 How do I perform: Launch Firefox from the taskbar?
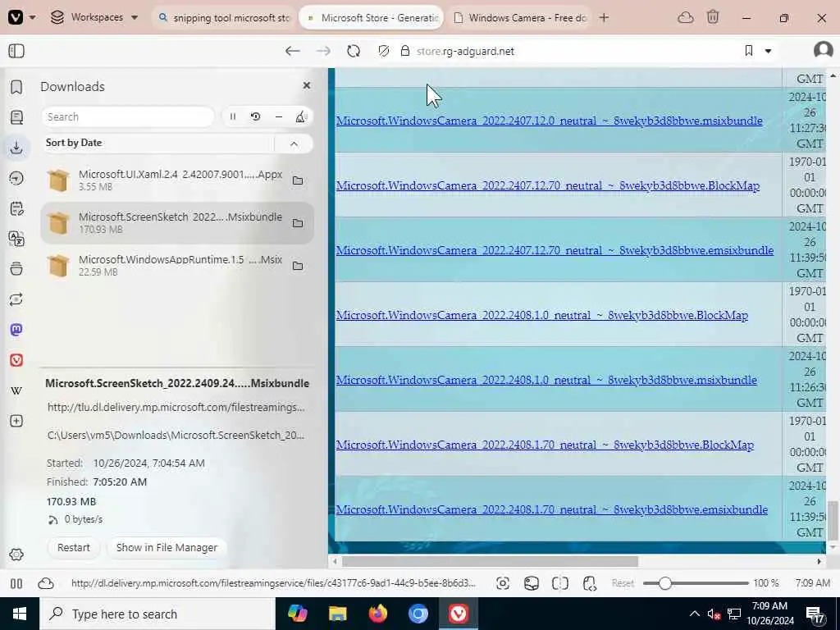coord(377,614)
